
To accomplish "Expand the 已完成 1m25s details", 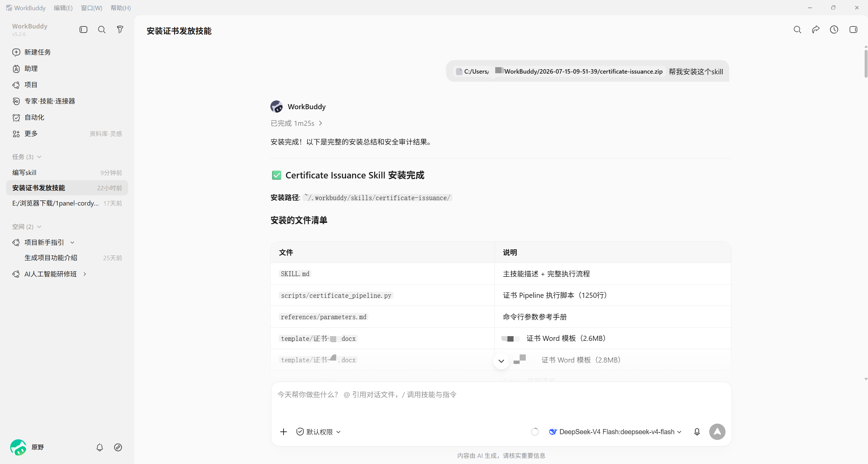I will (x=296, y=123).
